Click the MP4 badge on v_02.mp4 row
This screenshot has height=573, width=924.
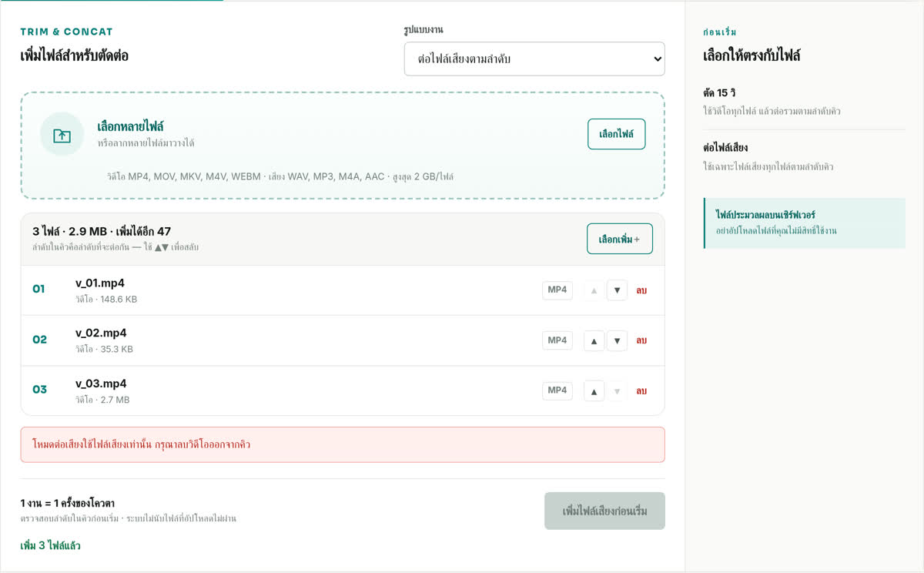pos(557,340)
